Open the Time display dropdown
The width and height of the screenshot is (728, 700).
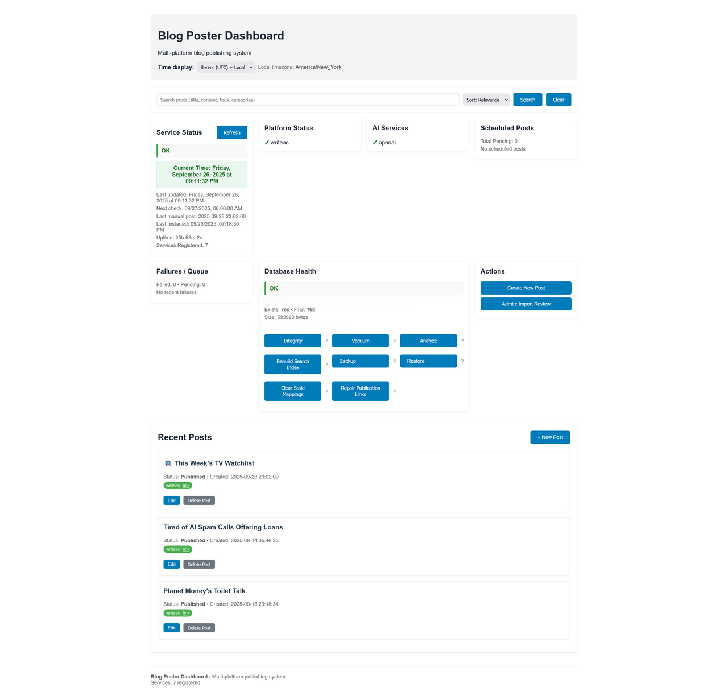[226, 67]
